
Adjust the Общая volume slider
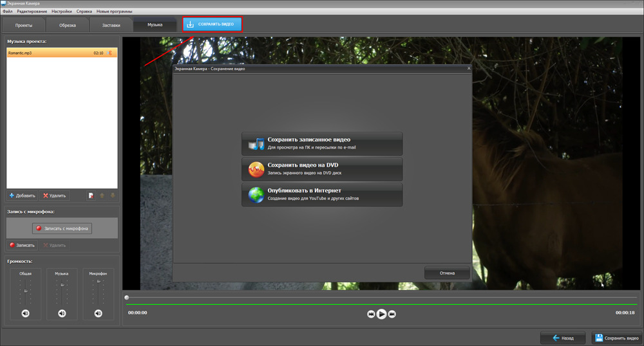26,291
